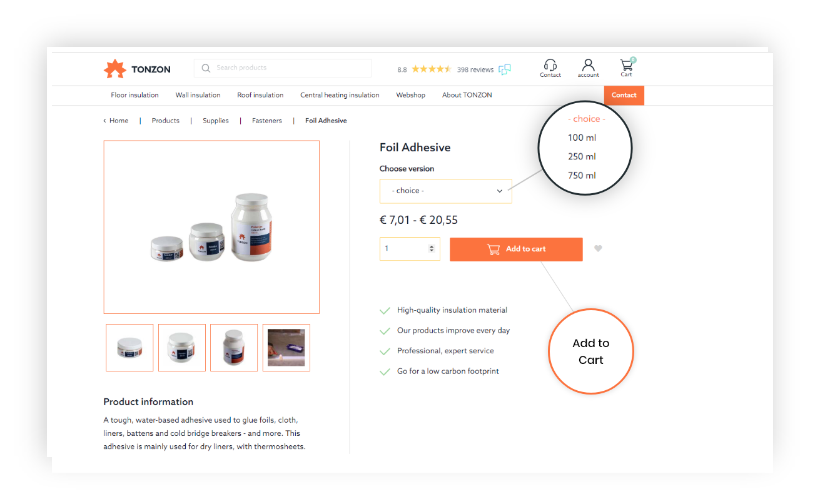Select the fourth thumbnail showing application photo
This screenshot has height=504, width=815.
286,348
